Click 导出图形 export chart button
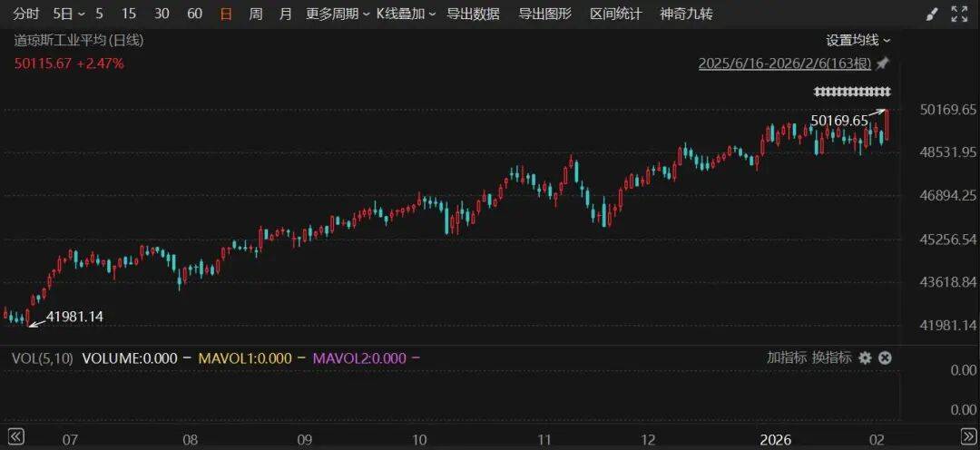Image resolution: width=980 pixels, height=450 pixels. [544, 15]
